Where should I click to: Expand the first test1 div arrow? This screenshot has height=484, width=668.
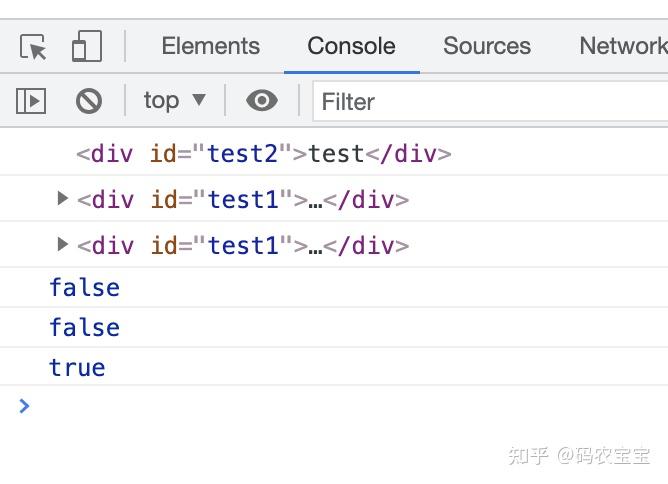[63, 199]
